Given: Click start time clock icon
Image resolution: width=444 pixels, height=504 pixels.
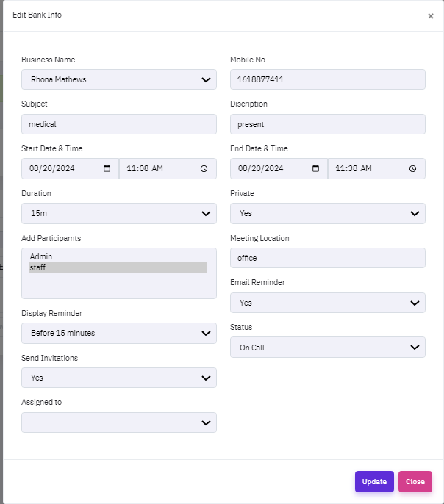Looking at the screenshot, I should tap(204, 168).
